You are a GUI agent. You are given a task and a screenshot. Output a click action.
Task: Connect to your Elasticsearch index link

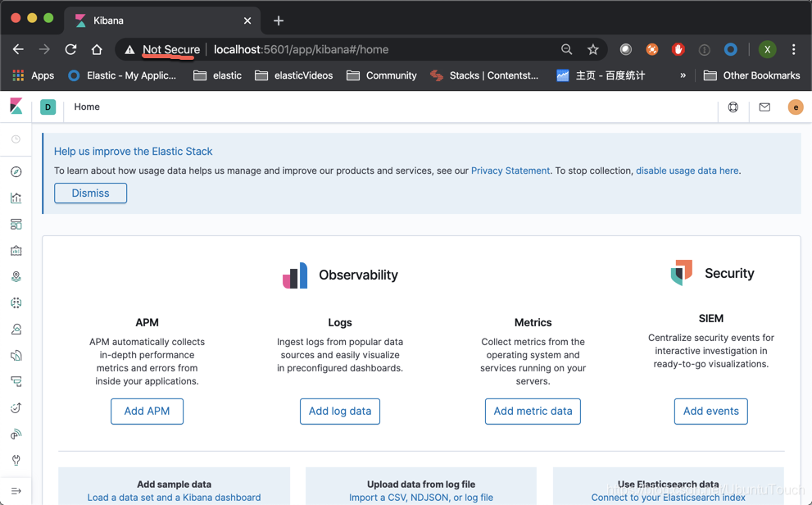coord(668,498)
